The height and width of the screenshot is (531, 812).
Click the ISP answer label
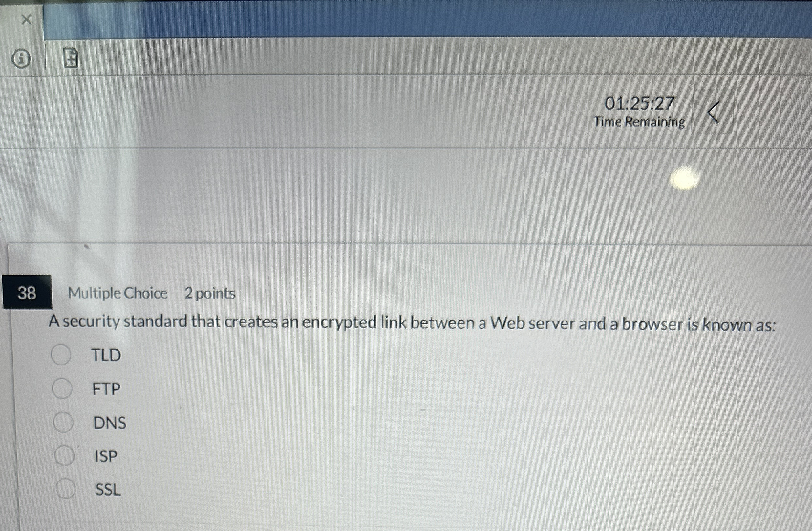(x=106, y=456)
